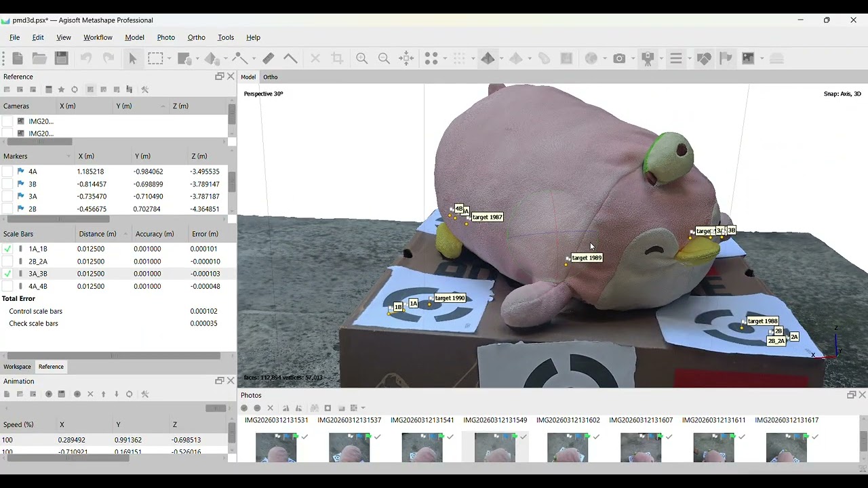Close the Reference pane with X
The width and height of the screenshot is (868, 488).
click(x=231, y=76)
